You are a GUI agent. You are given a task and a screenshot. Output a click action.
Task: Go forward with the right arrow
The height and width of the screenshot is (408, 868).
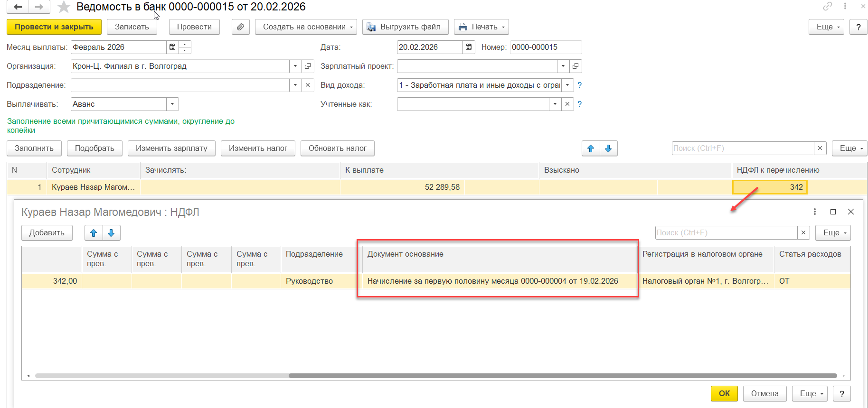pos(39,7)
